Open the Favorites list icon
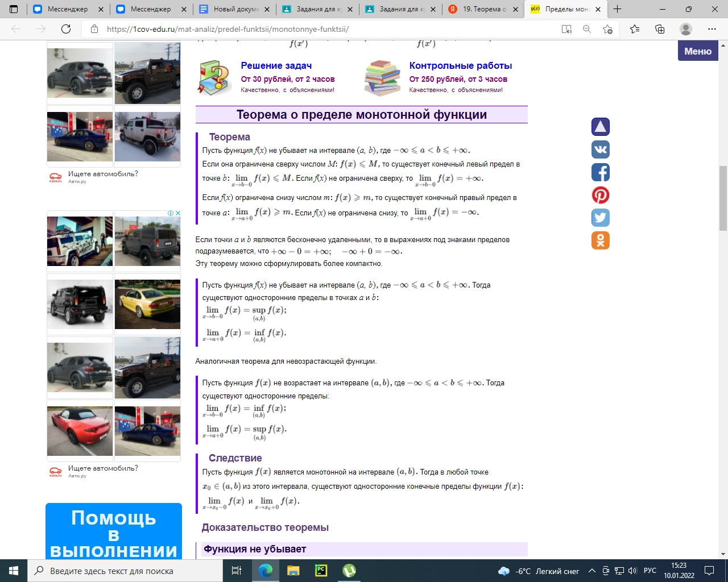Viewport: 728px width, 582px height. [x=635, y=29]
